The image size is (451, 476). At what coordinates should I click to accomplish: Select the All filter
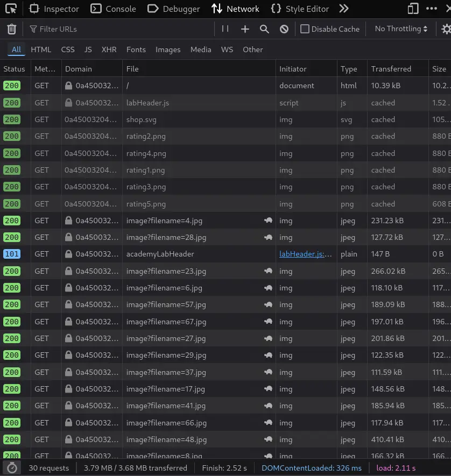click(16, 49)
